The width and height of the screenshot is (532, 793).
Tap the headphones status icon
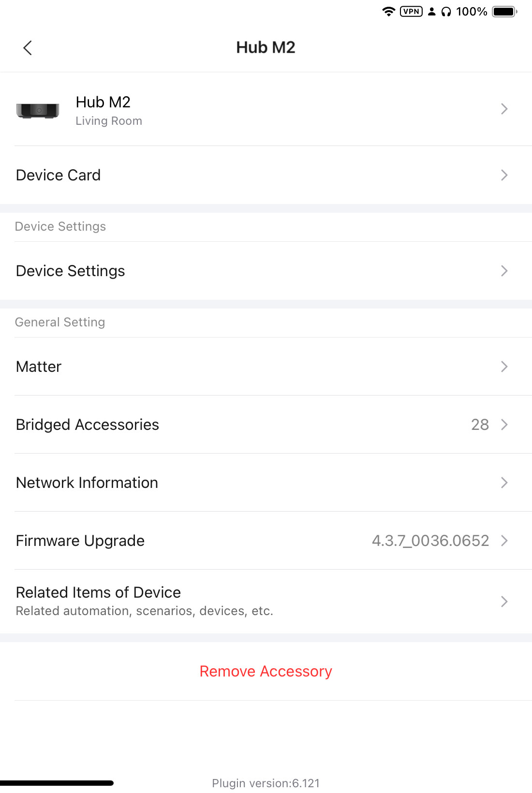[446, 12]
